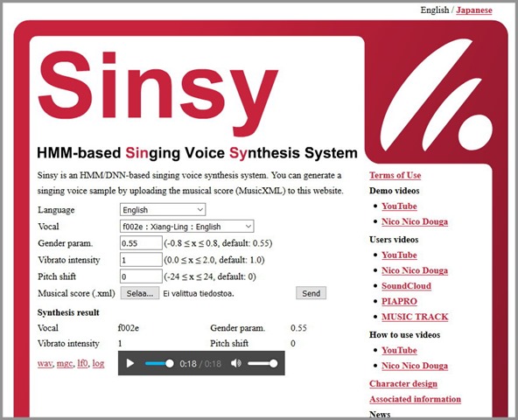This screenshot has width=518, height=420.
Task: Open the synthesis log link
Action: coord(98,363)
